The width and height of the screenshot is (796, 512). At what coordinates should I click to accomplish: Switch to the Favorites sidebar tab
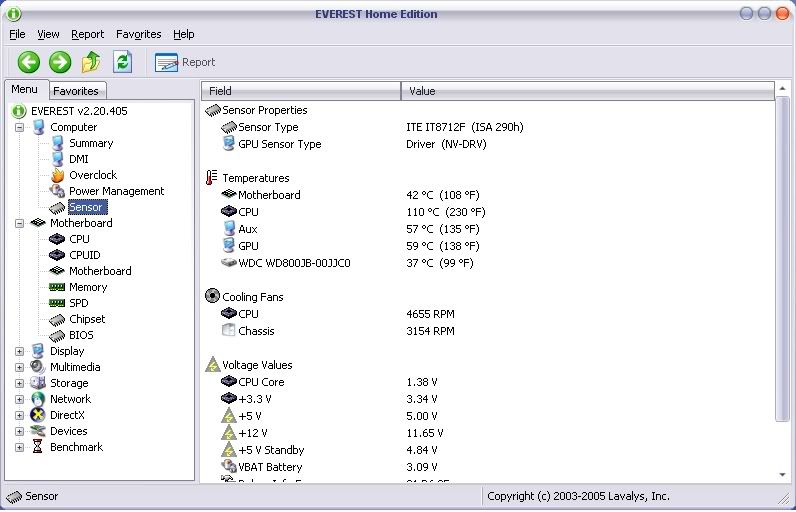(76, 91)
